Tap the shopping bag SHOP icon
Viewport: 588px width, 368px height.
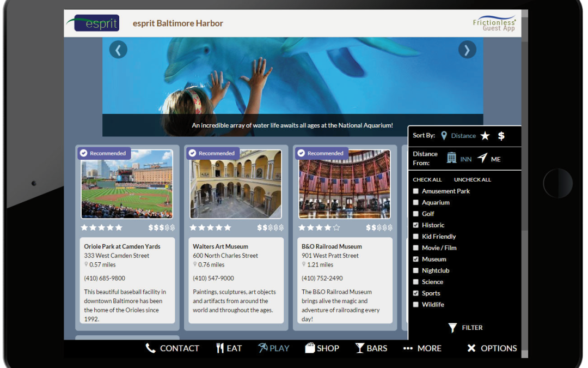pos(310,348)
